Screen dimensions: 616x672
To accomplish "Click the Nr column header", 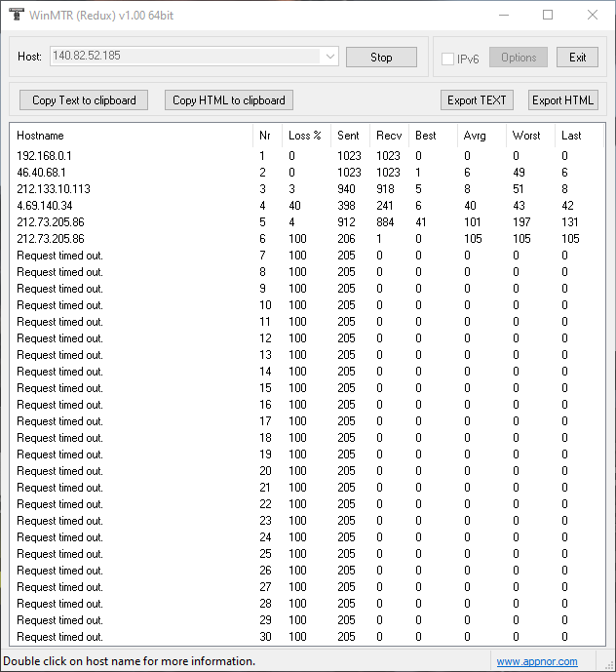I will coord(268,136).
